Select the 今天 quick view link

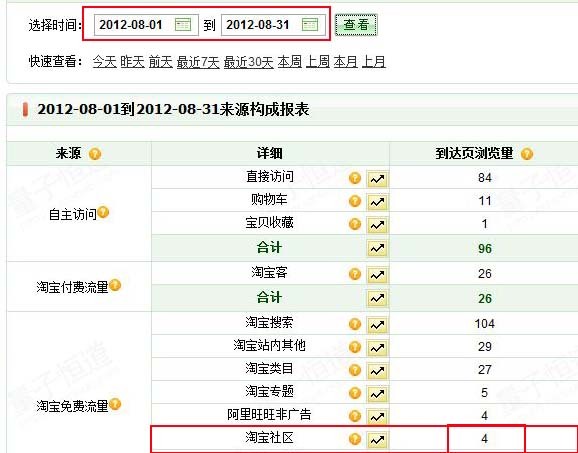104,62
